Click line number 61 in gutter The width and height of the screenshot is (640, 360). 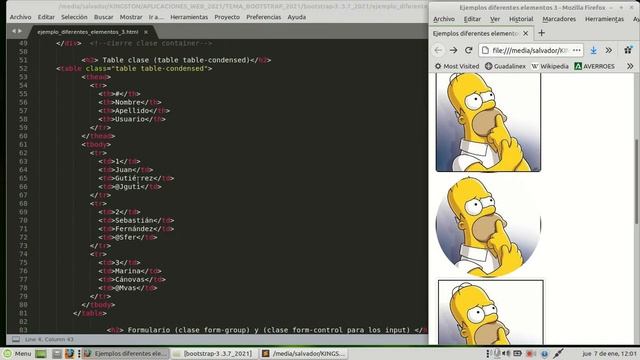click(x=23, y=144)
